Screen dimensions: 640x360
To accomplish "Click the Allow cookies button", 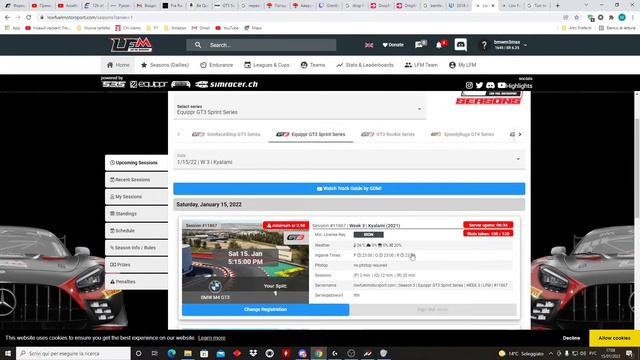I will (614, 338).
